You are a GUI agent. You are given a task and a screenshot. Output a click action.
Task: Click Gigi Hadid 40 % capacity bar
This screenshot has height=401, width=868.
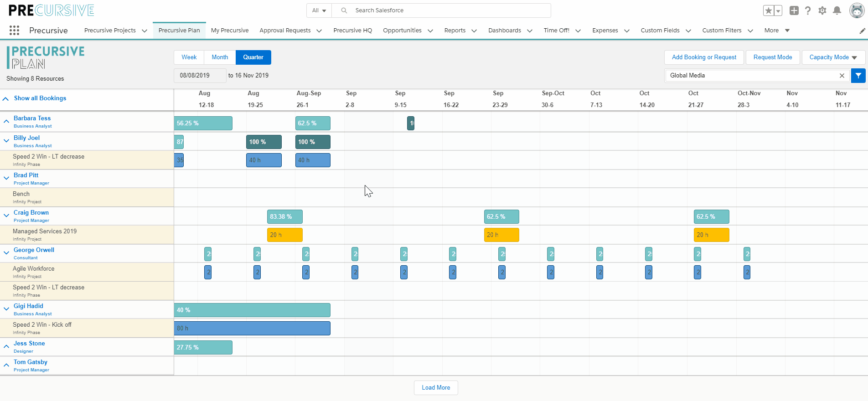click(x=252, y=310)
